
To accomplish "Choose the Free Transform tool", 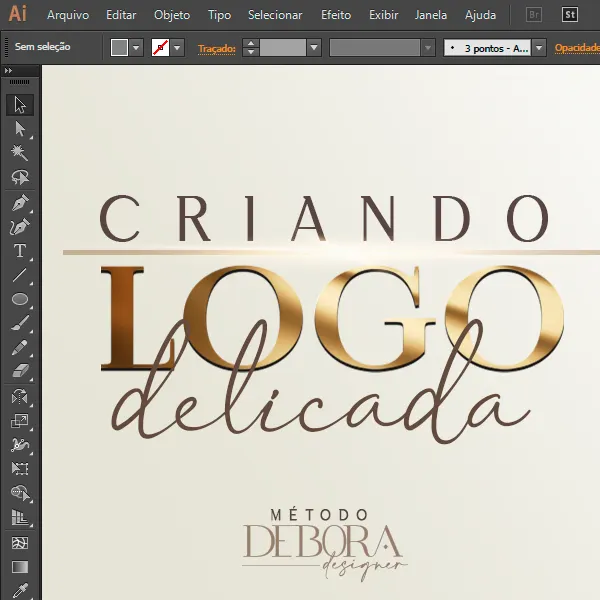I will click(20, 469).
